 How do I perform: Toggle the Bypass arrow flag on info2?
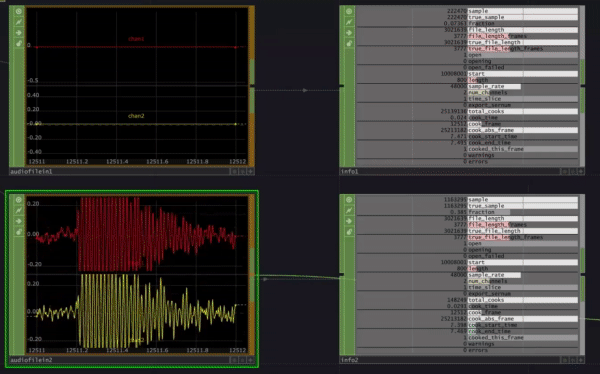click(349, 221)
